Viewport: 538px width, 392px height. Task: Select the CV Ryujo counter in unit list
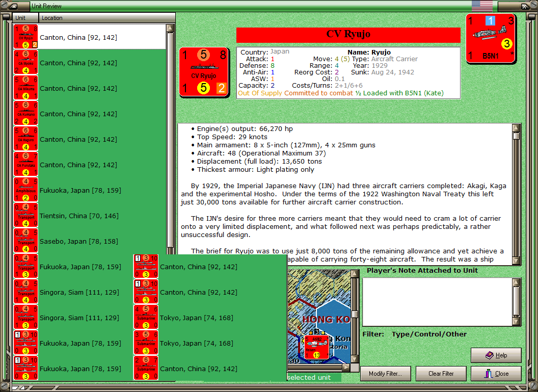[x=26, y=37]
